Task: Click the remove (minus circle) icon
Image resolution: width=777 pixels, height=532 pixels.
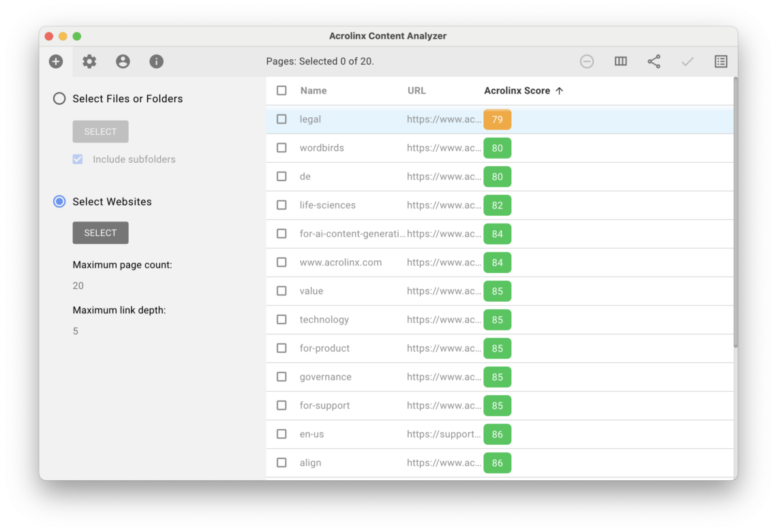Action: (587, 61)
